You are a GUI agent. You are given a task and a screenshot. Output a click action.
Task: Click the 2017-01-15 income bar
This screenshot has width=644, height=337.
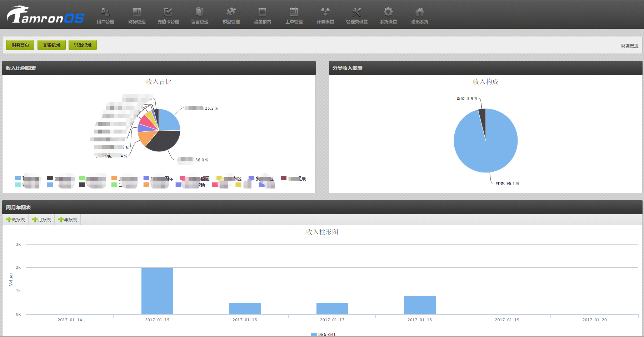pyautogui.click(x=157, y=291)
